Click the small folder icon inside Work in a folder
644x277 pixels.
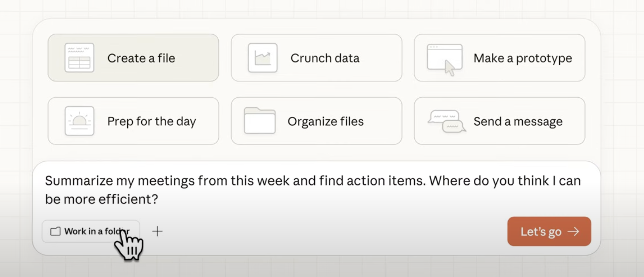pos(55,231)
